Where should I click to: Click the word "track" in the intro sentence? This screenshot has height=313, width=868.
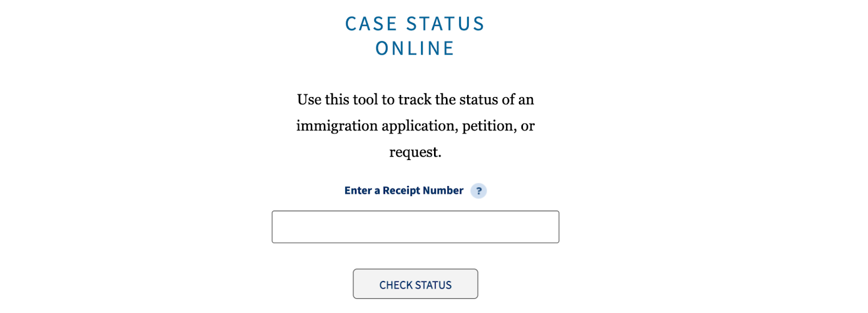tap(415, 100)
